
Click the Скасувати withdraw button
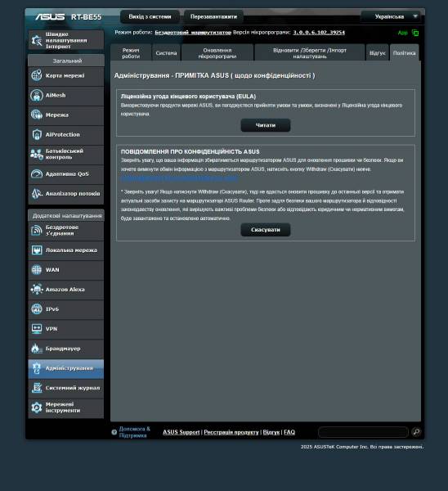[266, 230]
